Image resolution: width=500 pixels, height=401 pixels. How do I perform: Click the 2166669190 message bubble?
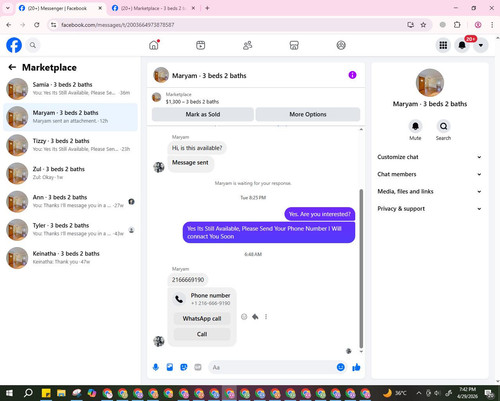tap(188, 280)
